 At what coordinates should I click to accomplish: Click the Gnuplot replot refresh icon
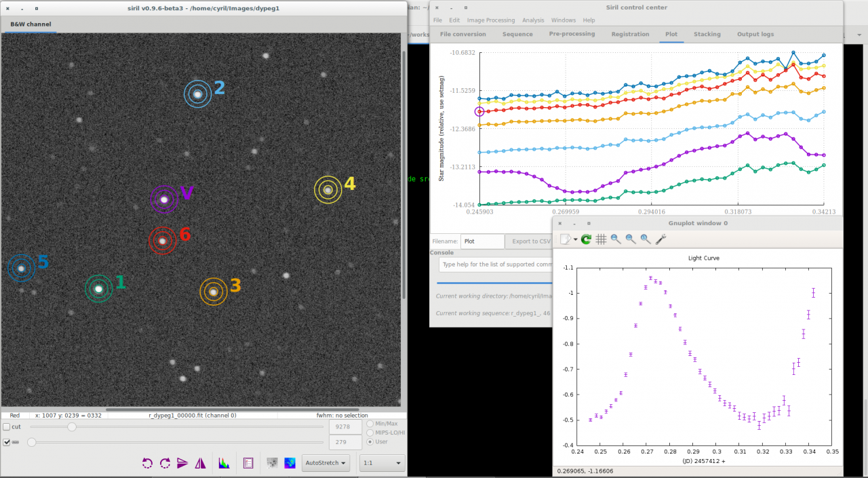(x=586, y=239)
